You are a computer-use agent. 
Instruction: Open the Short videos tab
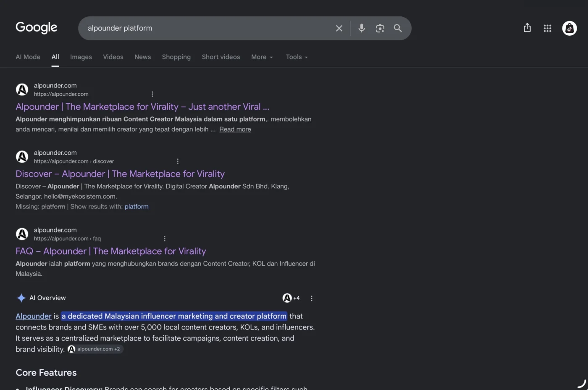point(221,57)
